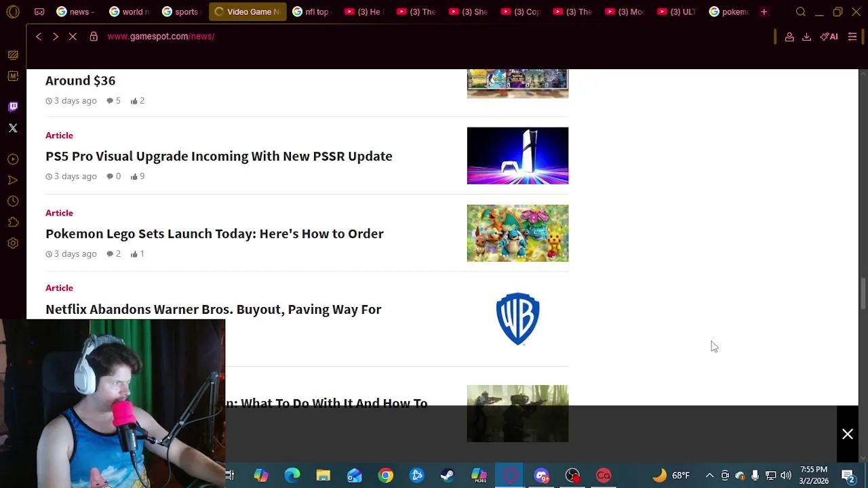Switch to the 'nfl top' Google tab

[x=311, y=12]
